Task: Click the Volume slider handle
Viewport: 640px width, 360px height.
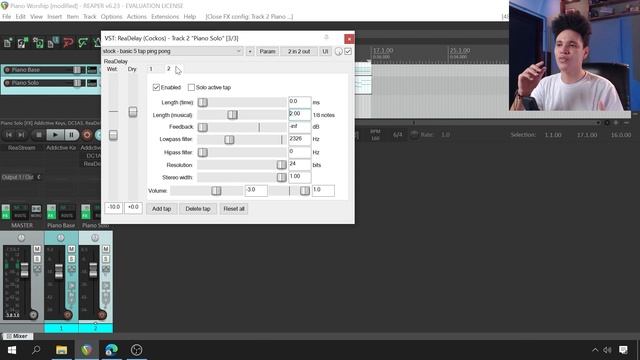Action: pos(216,191)
